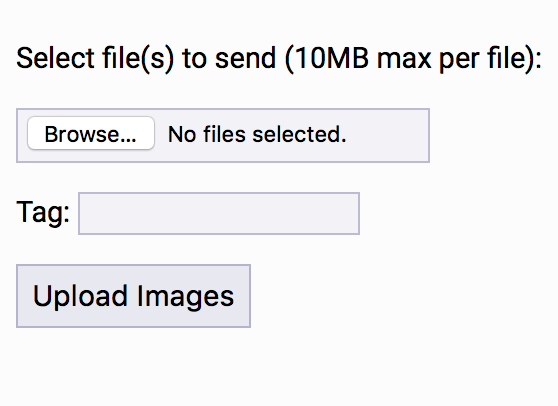This screenshot has width=558, height=406.
Task: Choose files via the Browse… control
Action: 91,133
